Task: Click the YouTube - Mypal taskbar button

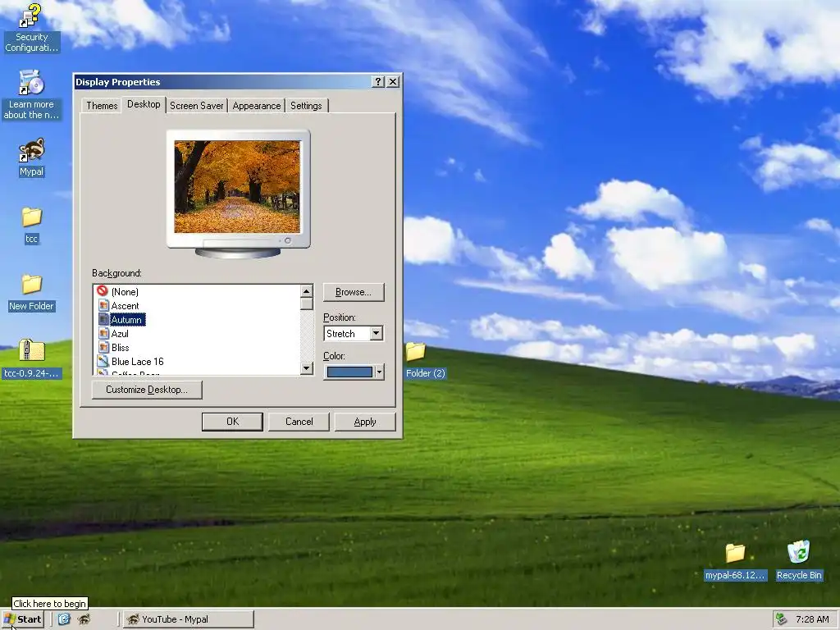Action: pos(188,619)
